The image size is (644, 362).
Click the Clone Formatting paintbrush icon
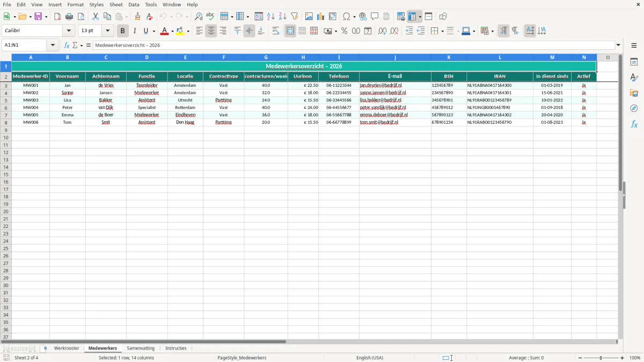[x=137, y=17]
